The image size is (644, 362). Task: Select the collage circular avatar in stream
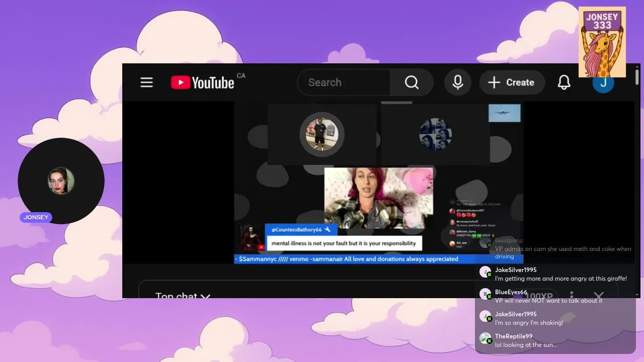pyautogui.click(x=435, y=134)
